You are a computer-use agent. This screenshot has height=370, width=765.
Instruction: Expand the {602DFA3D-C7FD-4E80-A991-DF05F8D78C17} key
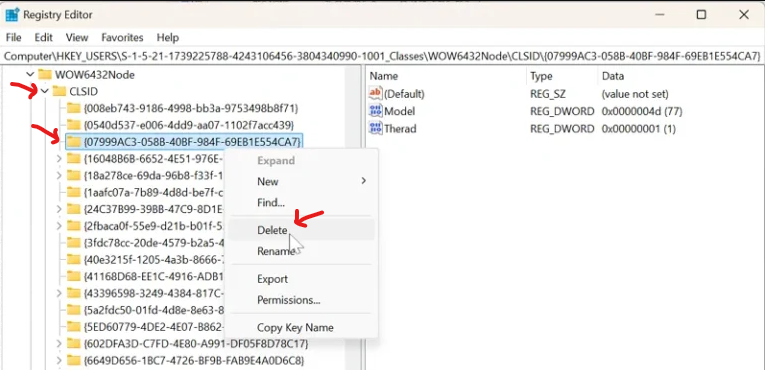(x=59, y=344)
